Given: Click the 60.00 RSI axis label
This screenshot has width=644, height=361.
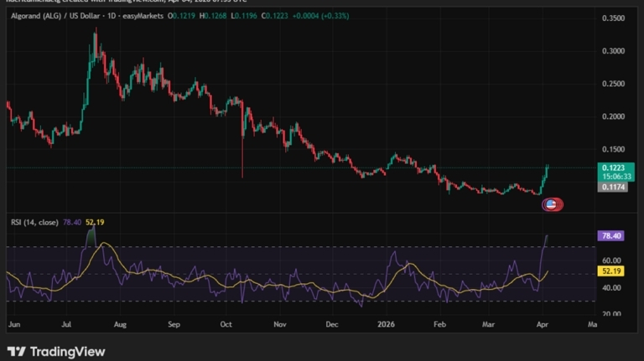Looking at the screenshot, I should point(611,260).
